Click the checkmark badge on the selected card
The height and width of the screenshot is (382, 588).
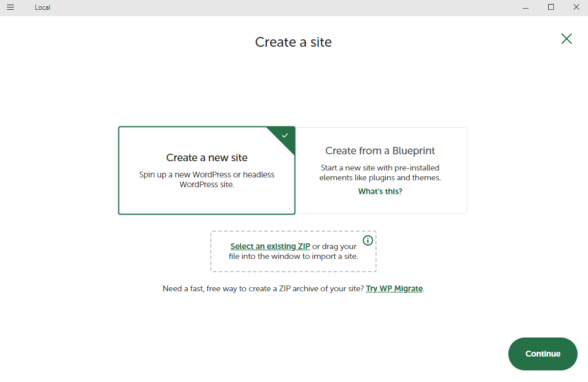coord(285,135)
